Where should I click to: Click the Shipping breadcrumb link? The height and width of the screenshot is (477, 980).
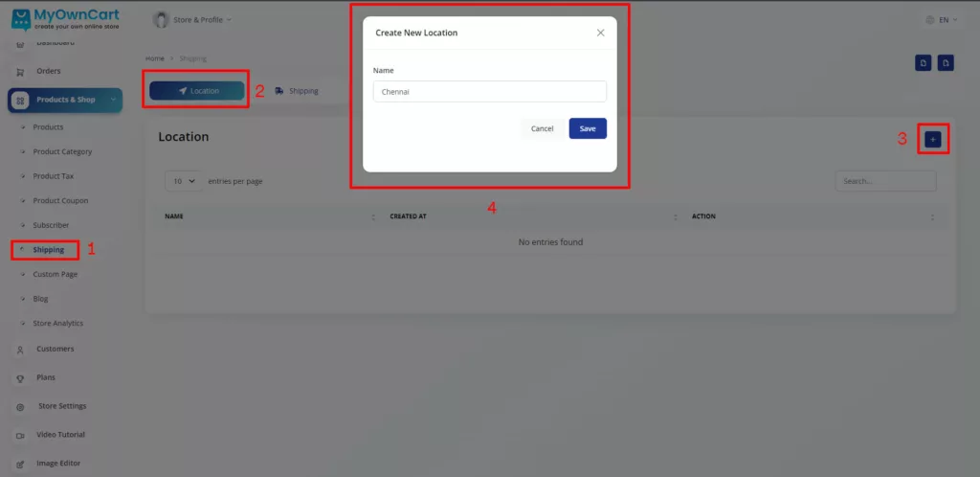(x=193, y=58)
